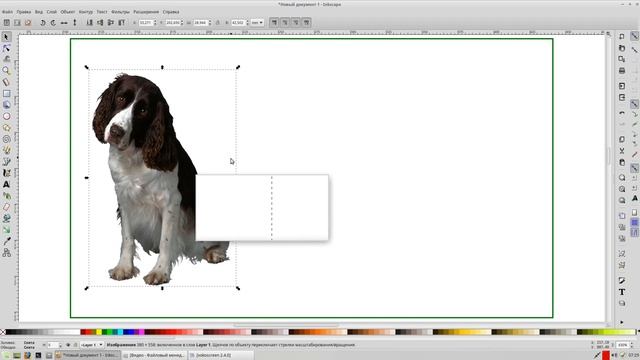
Task: Select the Ellipse tool
Action: [7, 116]
